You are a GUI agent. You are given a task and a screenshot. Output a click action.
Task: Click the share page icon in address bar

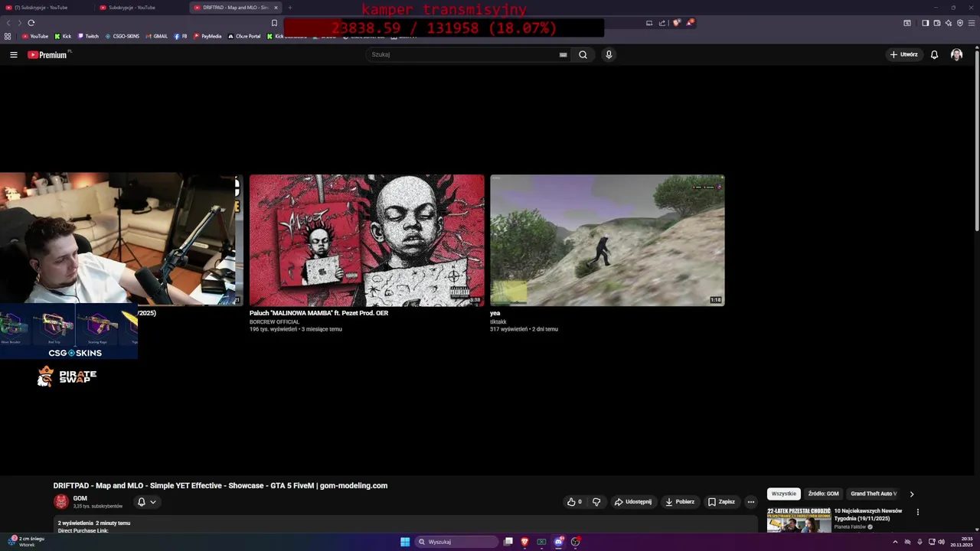coord(662,23)
